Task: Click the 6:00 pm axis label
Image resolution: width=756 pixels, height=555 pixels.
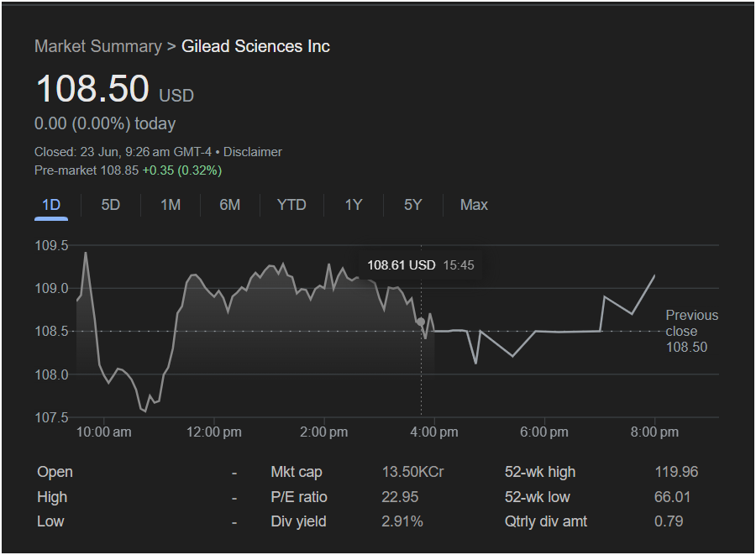Action: coord(543,432)
